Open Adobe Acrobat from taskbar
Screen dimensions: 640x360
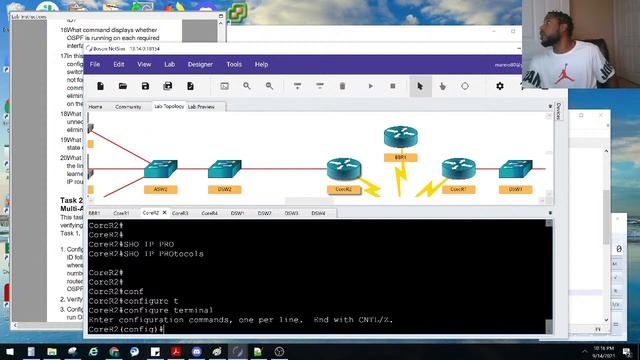pyautogui.click(x=176, y=351)
